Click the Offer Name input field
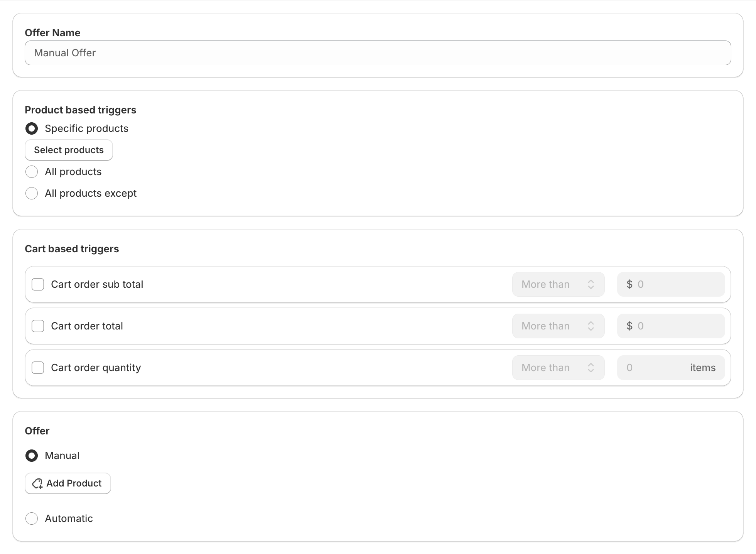This screenshot has height=554, width=756. (378, 53)
